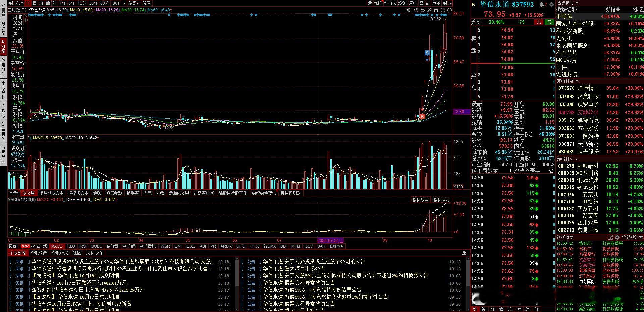
Task: Select the 换手率 sub-chart tab
Action: 133,193
